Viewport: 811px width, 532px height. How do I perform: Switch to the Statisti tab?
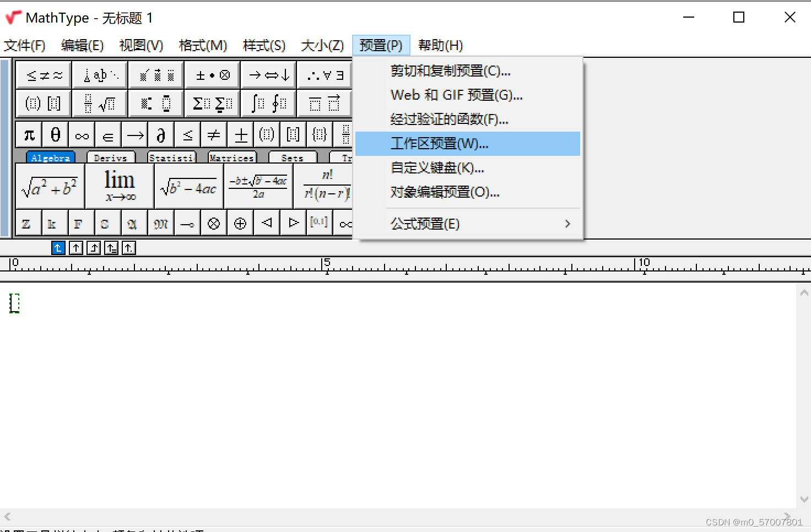tap(171, 158)
